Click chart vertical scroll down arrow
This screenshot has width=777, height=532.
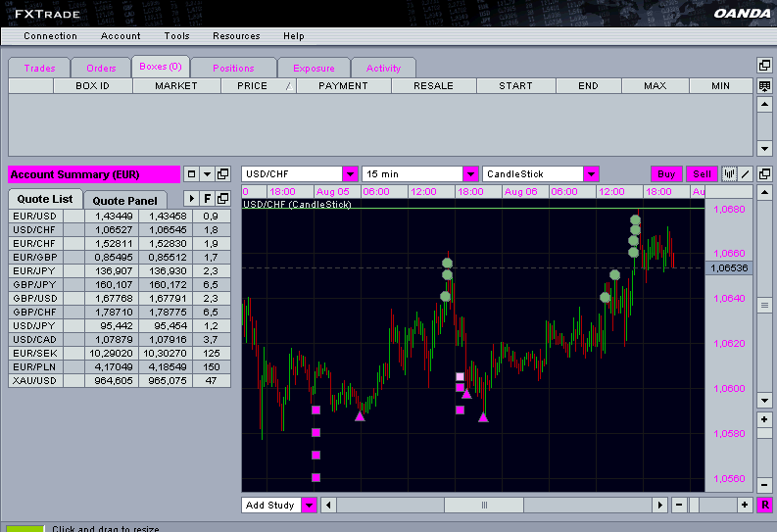click(x=764, y=401)
